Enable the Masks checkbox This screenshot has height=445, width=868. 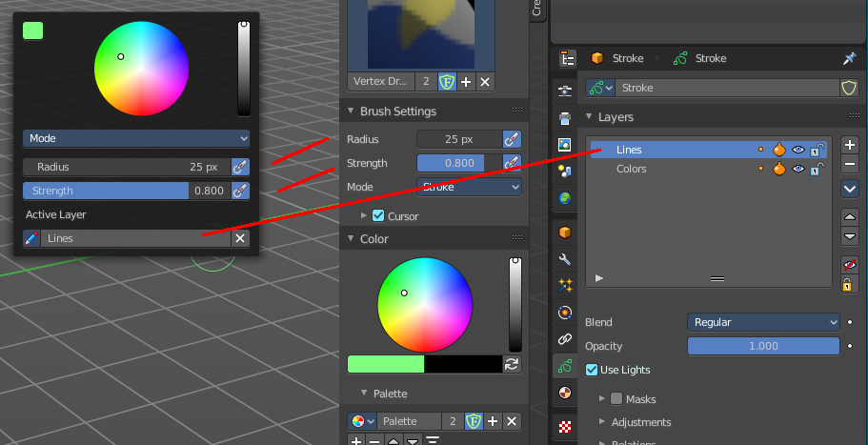(x=616, y=398)
